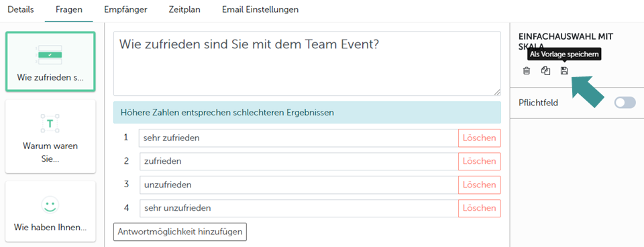644x247 pixels.
Task: Select the scale question card icon
Action: [50, 54]
